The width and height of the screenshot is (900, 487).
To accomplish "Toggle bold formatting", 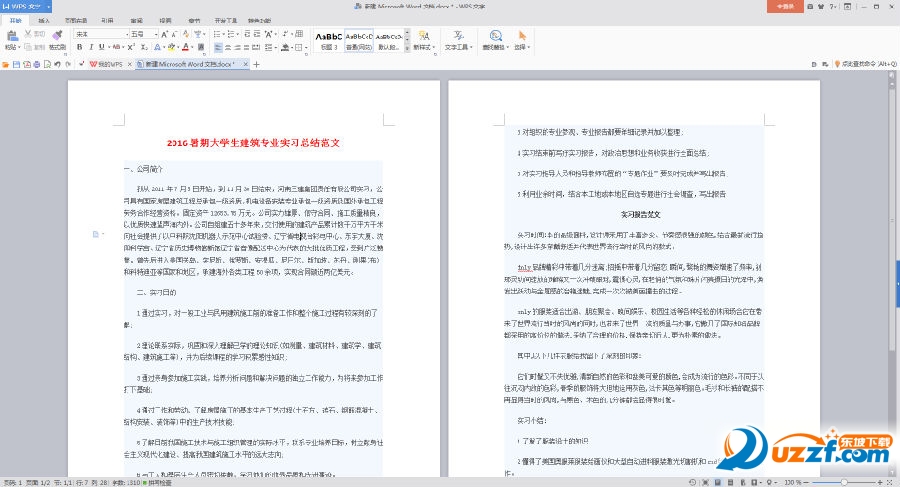I will [79, 47].
